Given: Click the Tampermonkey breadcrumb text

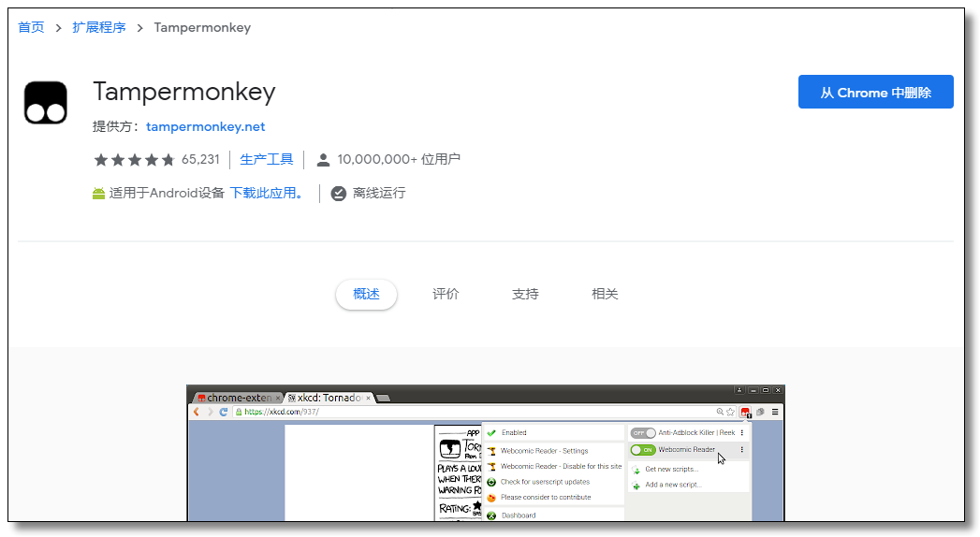Looking at the screenshot, I should [x=202, y=27].
